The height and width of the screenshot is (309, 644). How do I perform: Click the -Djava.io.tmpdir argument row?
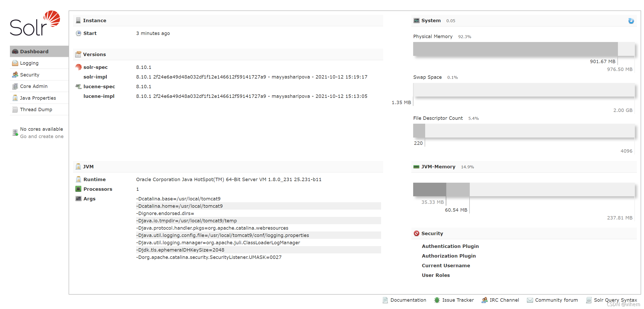[258, 221]
